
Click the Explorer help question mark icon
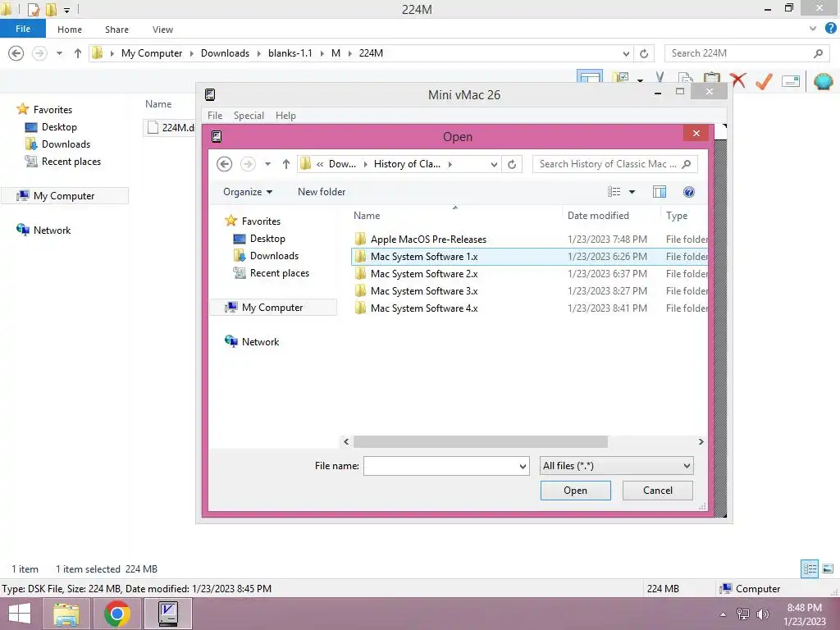point(831,29)
